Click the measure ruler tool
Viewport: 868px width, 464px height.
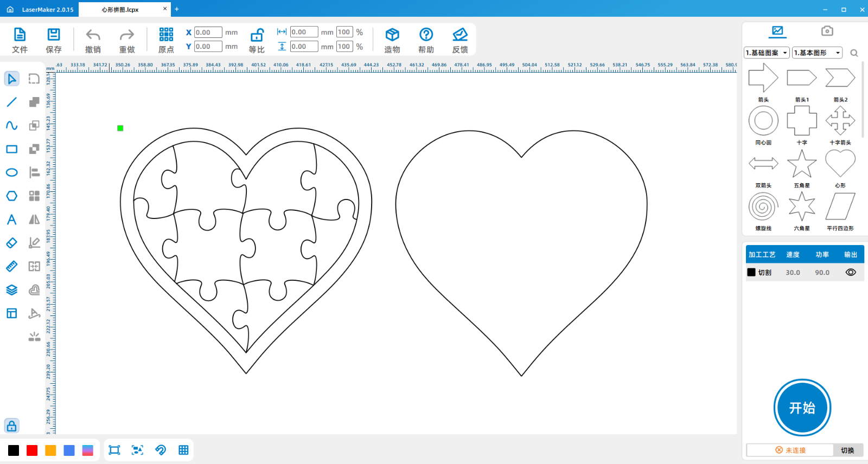point(11,266)
